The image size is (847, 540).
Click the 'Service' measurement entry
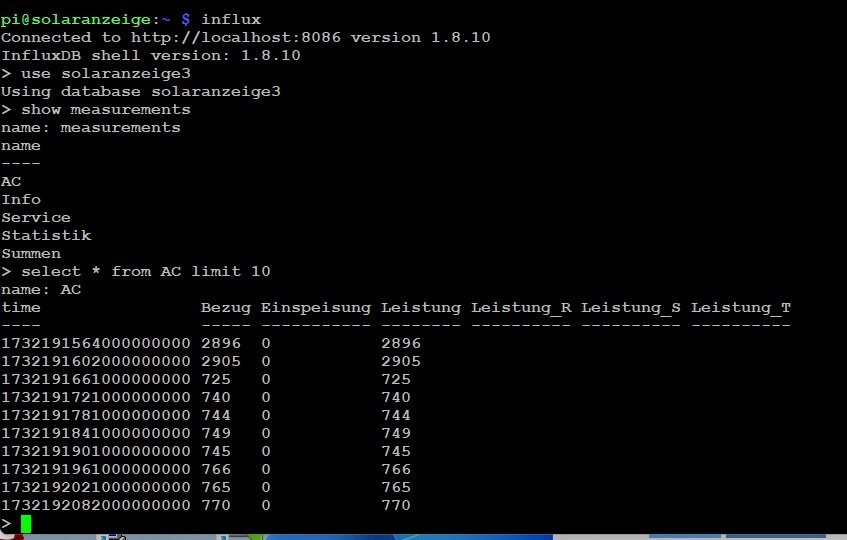click(36, 217)
